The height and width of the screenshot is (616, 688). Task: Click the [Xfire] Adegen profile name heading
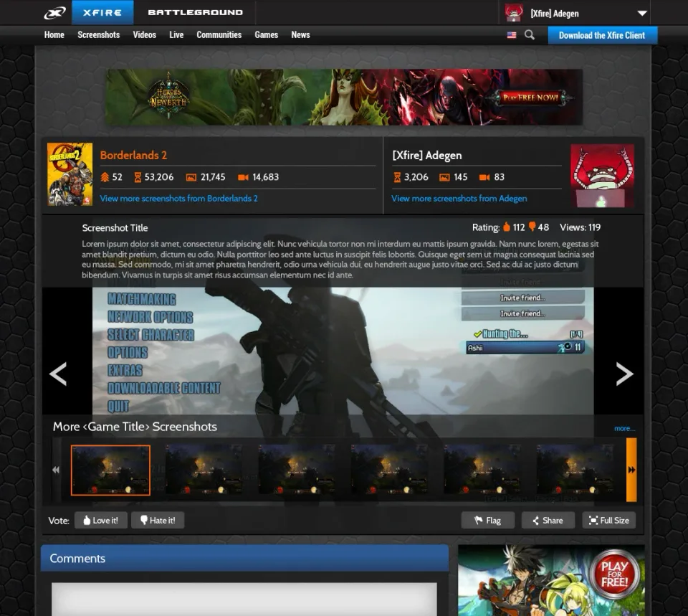427,156
